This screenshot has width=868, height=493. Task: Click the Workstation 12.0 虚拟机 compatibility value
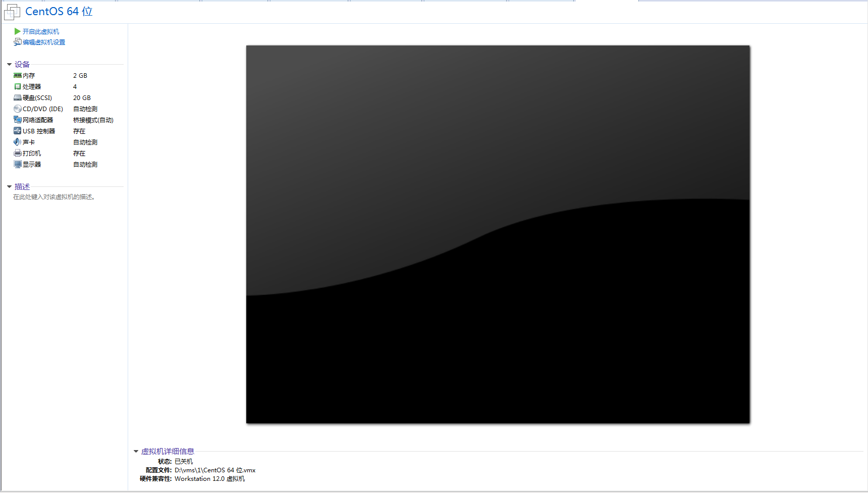pos(210,478)
